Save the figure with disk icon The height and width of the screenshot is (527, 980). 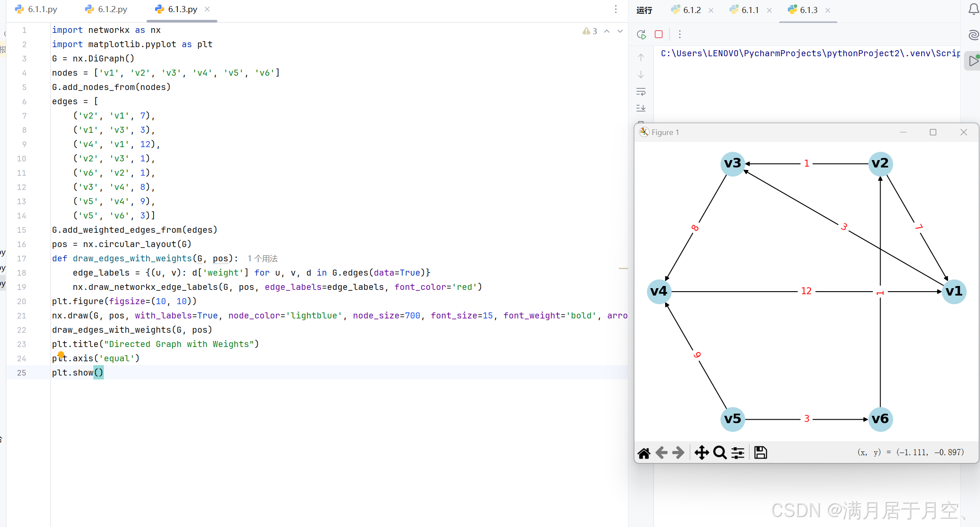pyautogui.click(x=760, y=453)
